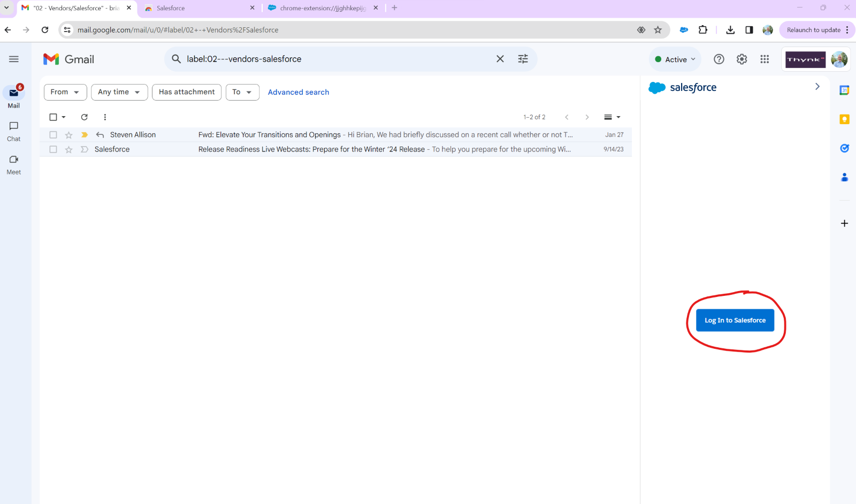Open the Gmail main menu hamburger icon
The width and height of the screenshot is (856, 504).
(14, 59)
